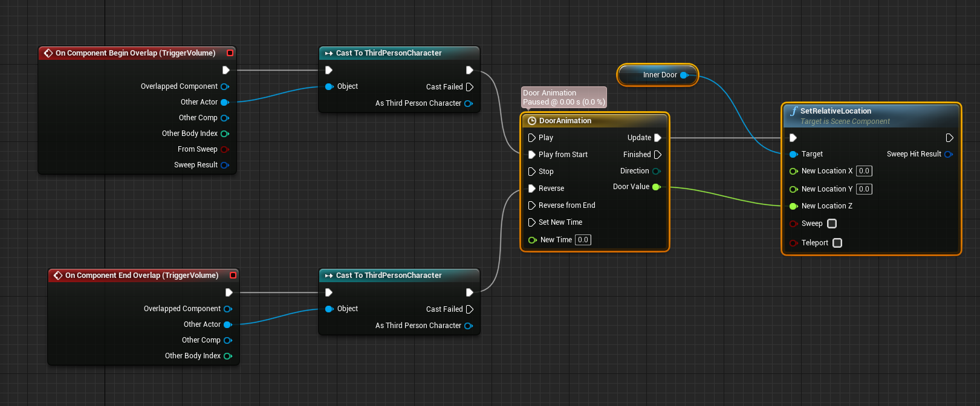980x406 pixels.
Task: Click execution input pin of SetRelativeLocation node
Action: tap(793, 138)
